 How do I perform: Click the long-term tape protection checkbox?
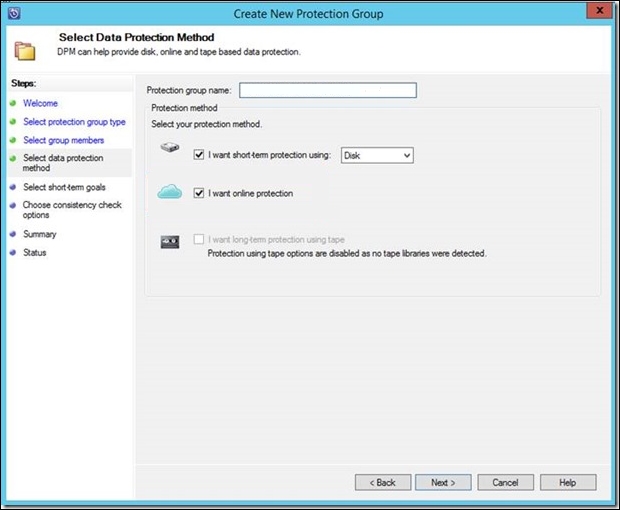[200, 240]
